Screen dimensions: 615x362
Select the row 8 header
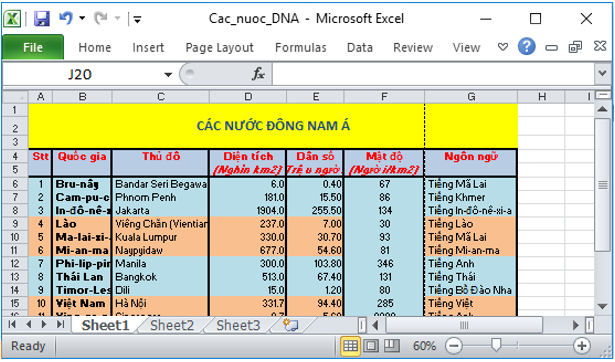[15, 211]
